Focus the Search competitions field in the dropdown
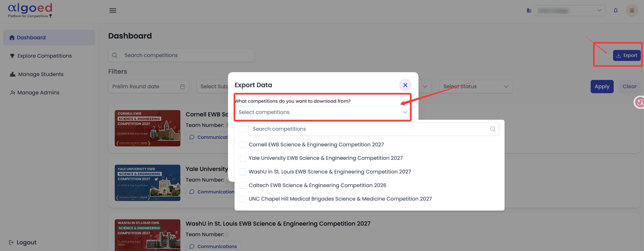644x251 pixels. pos(374,129)
